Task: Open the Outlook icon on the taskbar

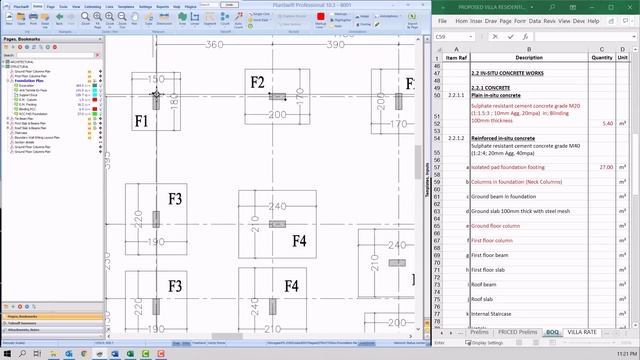Action: [69, 354]
